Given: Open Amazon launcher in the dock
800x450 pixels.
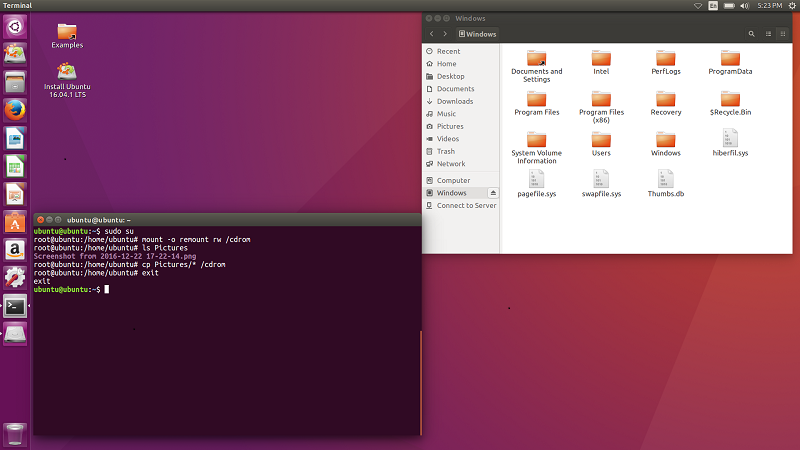Looking at the screenshot, I should [x=15, y=250].
